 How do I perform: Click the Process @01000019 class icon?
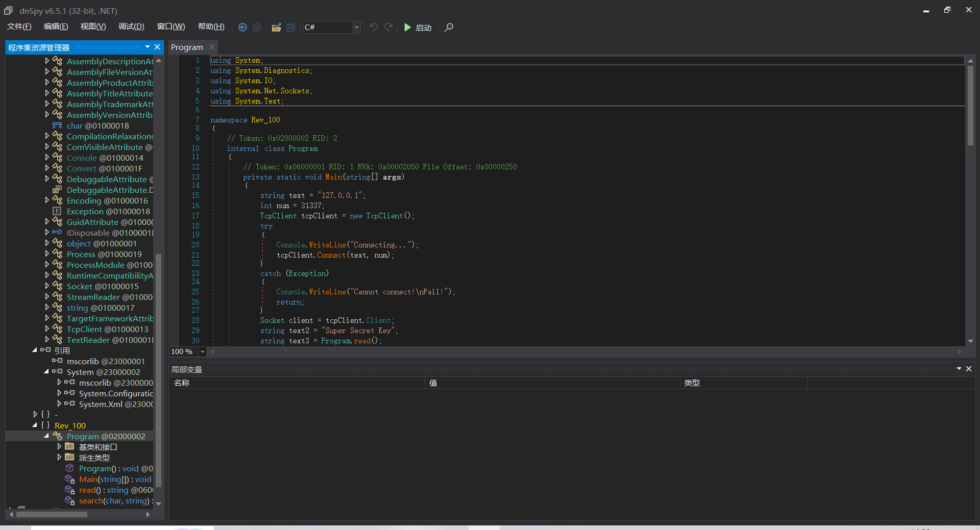[58, 254]
